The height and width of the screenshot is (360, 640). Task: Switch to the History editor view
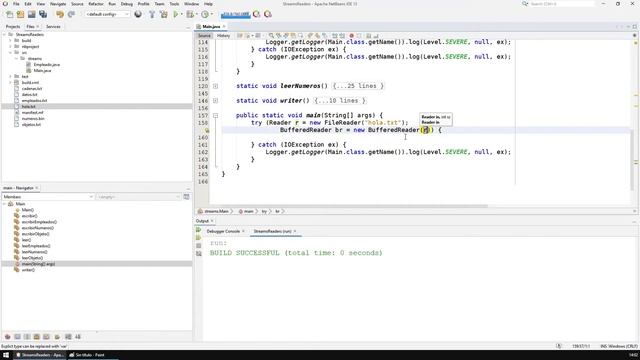pyautogui.click(x=223, y=36)
